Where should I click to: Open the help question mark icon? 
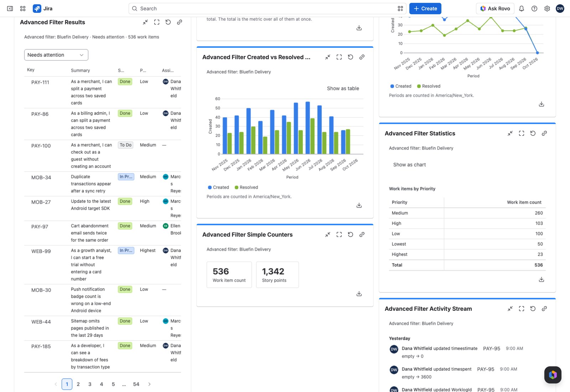click(534, 9)
